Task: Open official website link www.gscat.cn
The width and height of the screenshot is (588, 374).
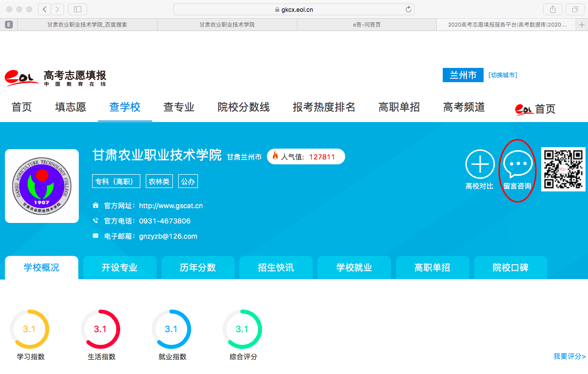Action: click(x=171, y=206)
